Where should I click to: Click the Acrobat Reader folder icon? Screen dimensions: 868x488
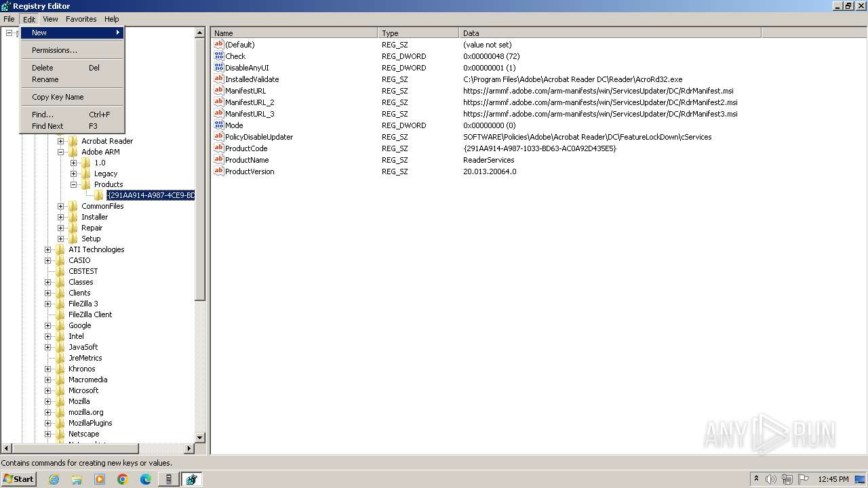(73, 141)
